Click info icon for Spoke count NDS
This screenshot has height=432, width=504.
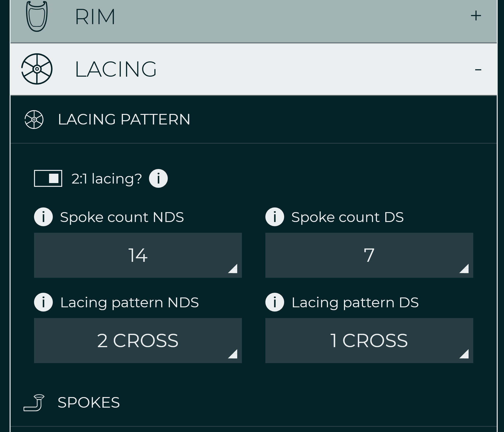[43, 217]
